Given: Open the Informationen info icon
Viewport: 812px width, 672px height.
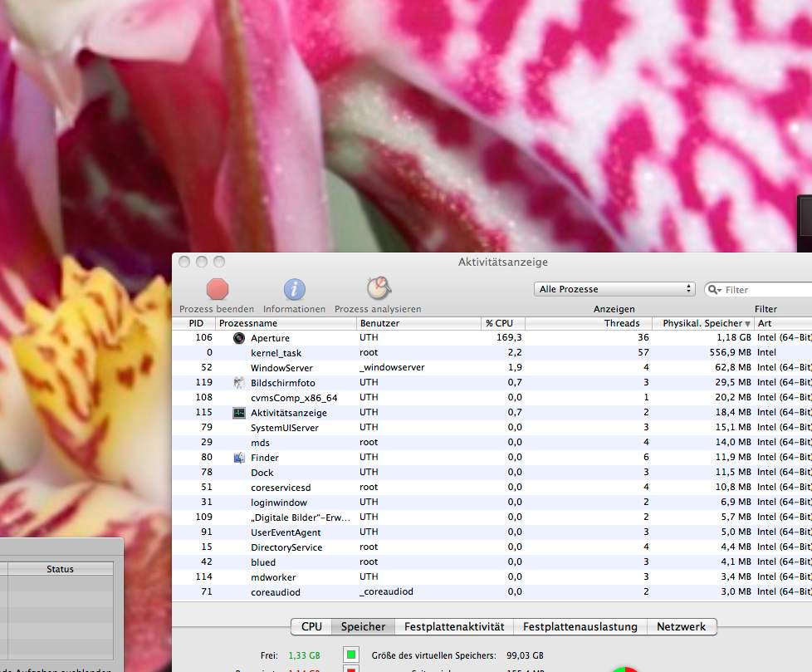Looking at the screenshot, I should pyautogui.click(x=295, y=289).
